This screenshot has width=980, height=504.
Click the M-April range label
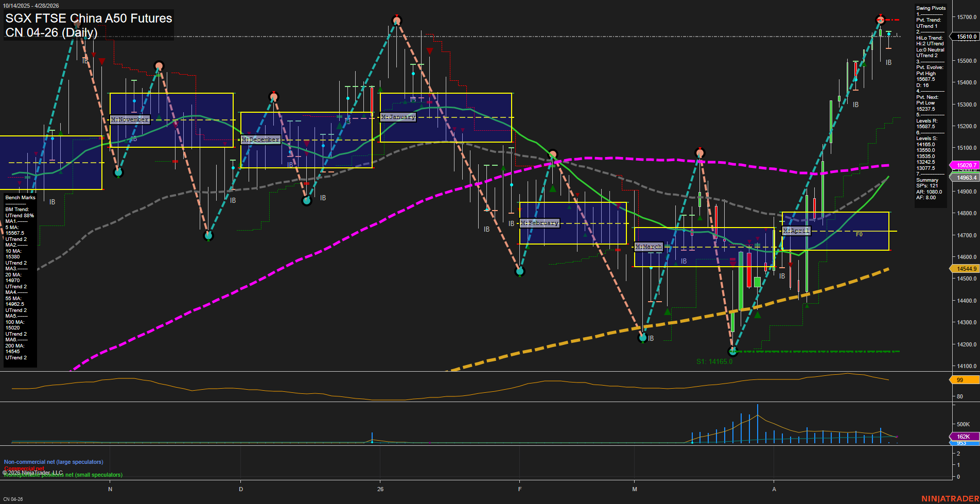[x=796, y=231]
